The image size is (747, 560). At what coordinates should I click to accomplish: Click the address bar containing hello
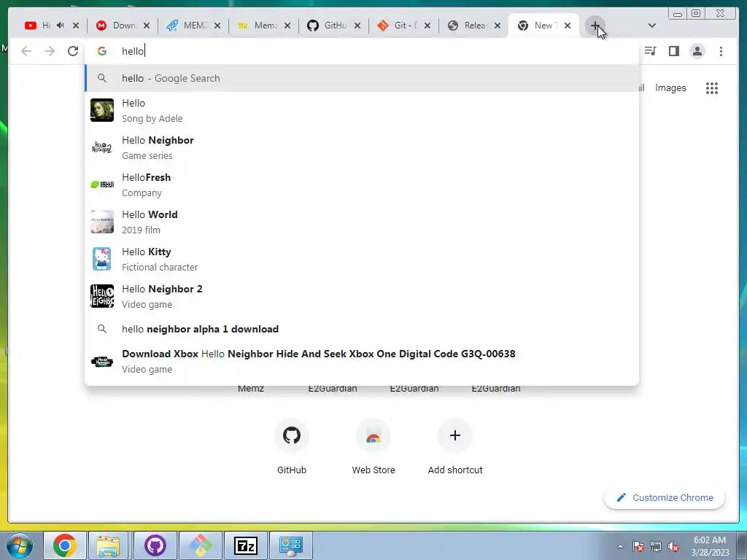click(362, 51)
